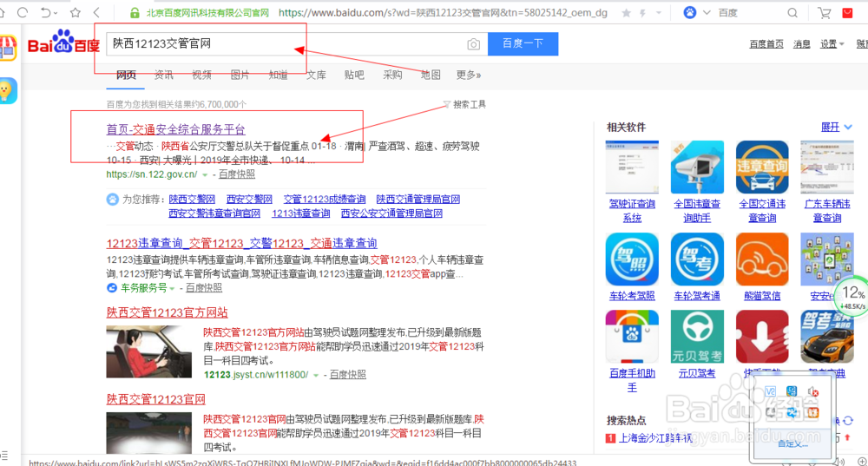Screen dimensions: 868x466
Task: Open 百度首页 link in header
Action: (x=766, y=44)
